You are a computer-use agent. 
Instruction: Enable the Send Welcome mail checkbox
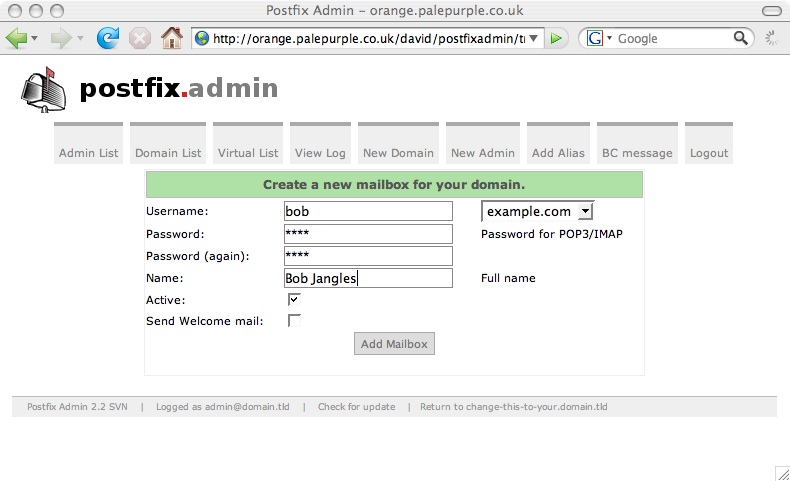294,321
